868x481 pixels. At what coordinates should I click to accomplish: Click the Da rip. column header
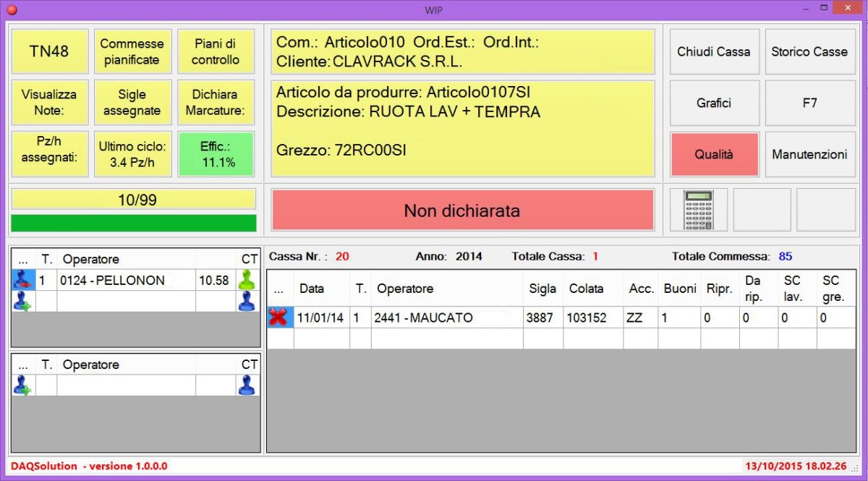[x=758, y=289]
